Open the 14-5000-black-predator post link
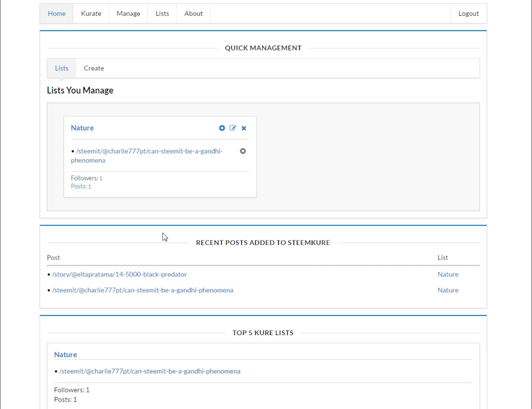The width and height of the screenshot is (532, 409). 119,274
